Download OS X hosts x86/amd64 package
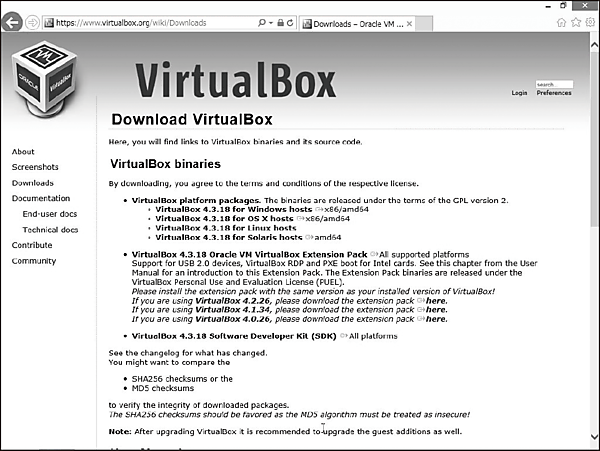This screenshot has width=600, height=451. coord(328,218)
